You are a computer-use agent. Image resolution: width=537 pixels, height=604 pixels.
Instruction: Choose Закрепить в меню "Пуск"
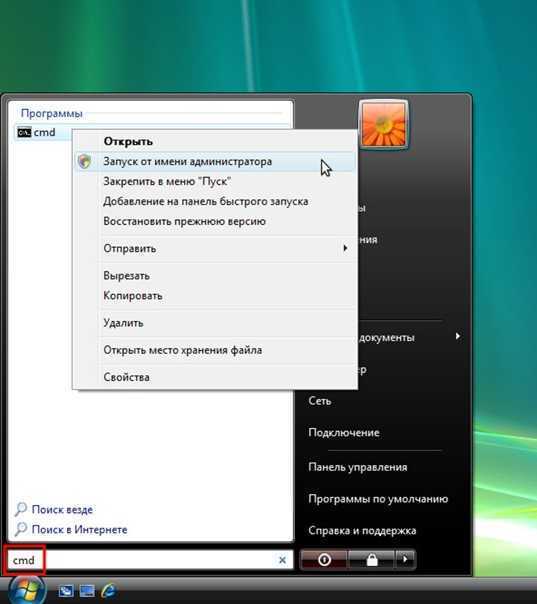click(167, 181)
